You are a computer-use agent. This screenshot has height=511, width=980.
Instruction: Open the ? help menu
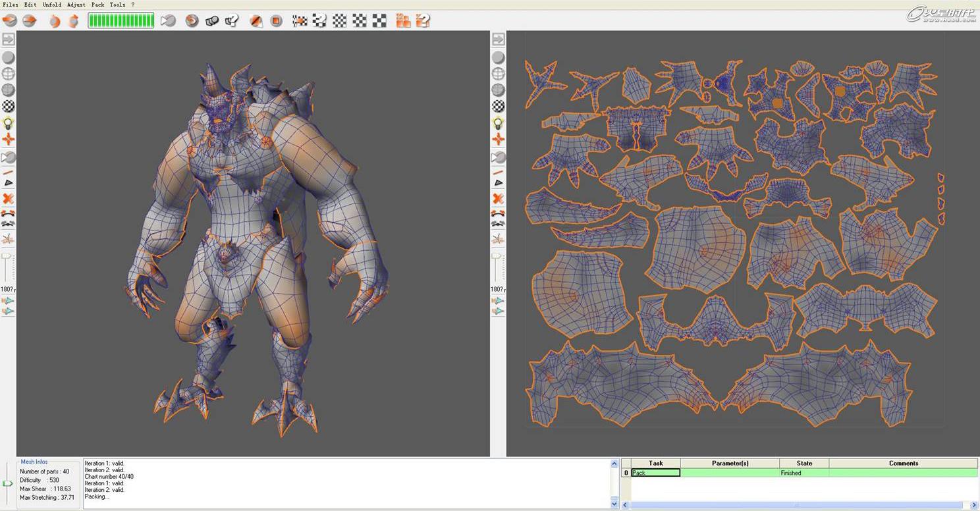[x=133, y=5]
